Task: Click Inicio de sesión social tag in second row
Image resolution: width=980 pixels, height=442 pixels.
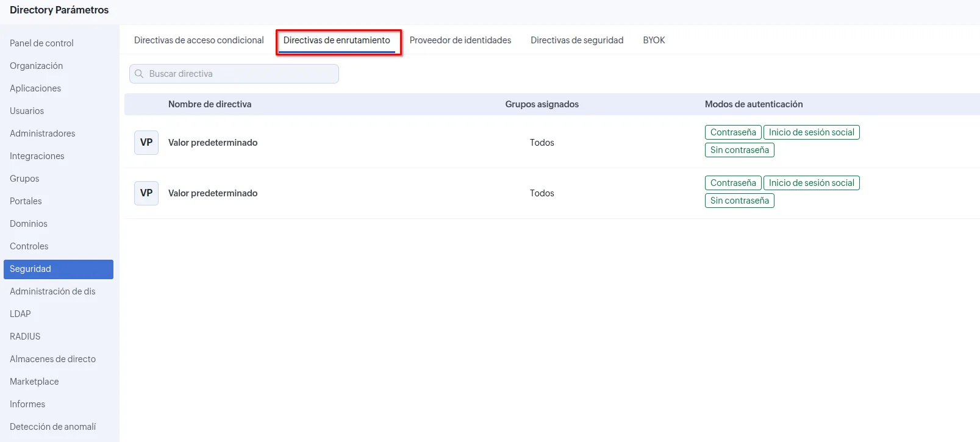Action: coord(812,183)
